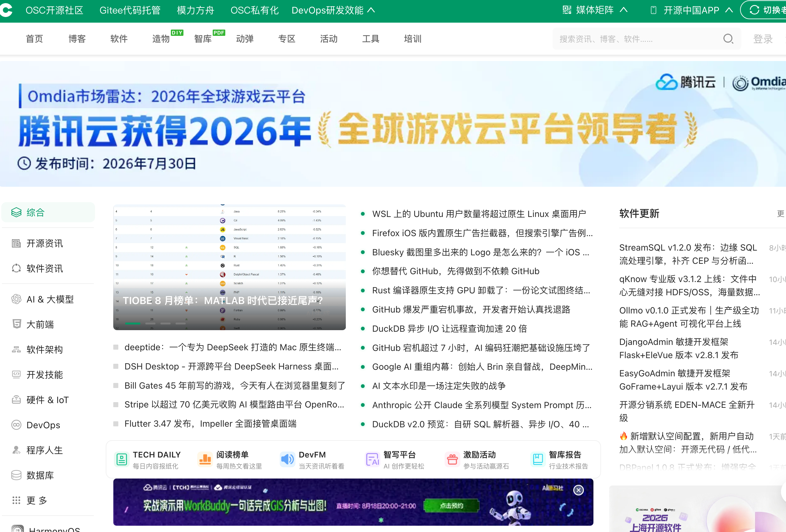This screenshot has height=532, width=786.
Task: Click the 阅读榜单 orange chart icon
Action: [x=205, y=460]
